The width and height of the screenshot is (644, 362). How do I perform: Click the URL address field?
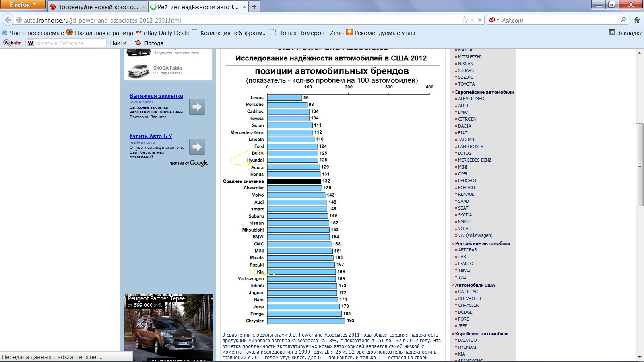pos(242,20)
